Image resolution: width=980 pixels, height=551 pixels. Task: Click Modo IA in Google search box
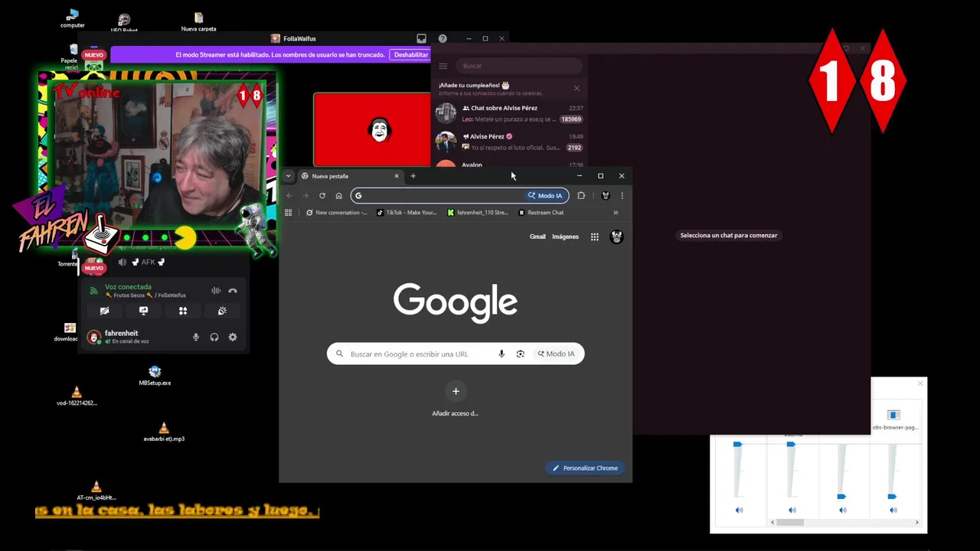[x=556, y=354]
